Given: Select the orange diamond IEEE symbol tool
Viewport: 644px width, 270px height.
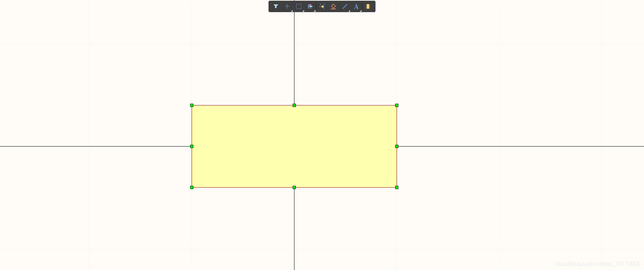Looking at the screenshot, I should 333,6.
